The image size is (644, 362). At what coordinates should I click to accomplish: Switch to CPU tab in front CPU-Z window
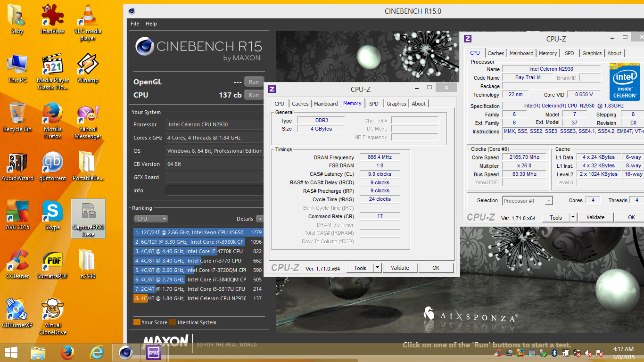coord(280,104)
